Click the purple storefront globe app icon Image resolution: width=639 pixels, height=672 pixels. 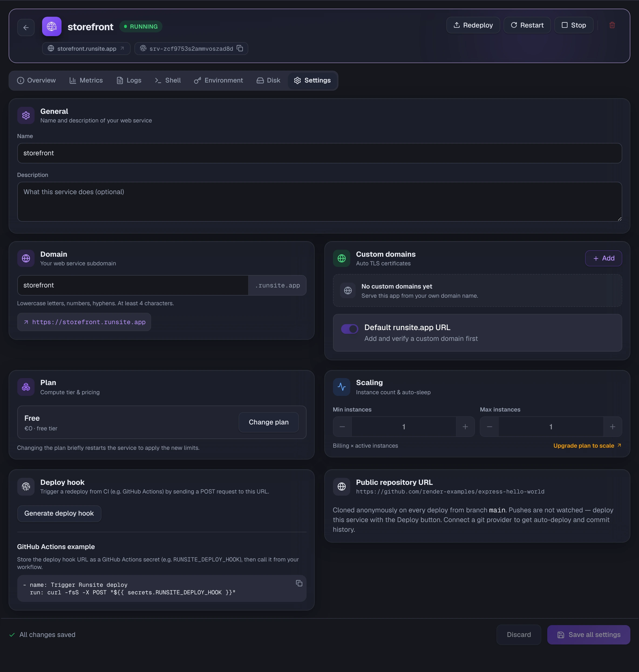point(52,26)
